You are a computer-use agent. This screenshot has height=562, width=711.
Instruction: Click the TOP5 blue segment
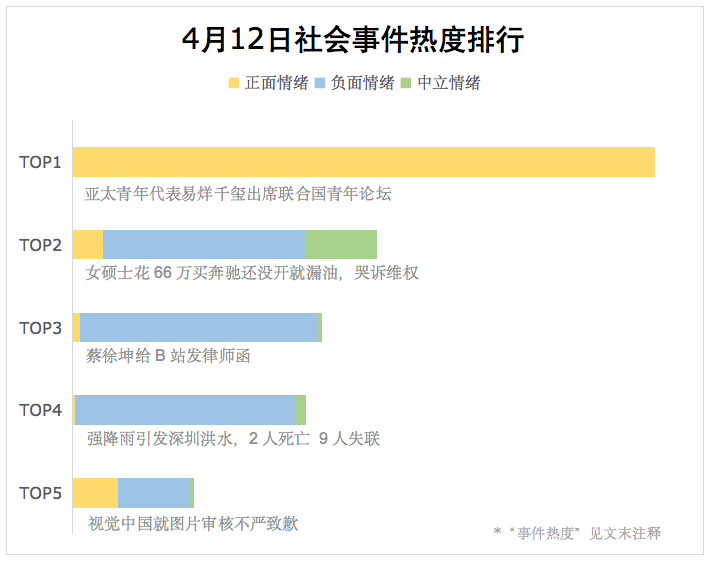(154, 493)
